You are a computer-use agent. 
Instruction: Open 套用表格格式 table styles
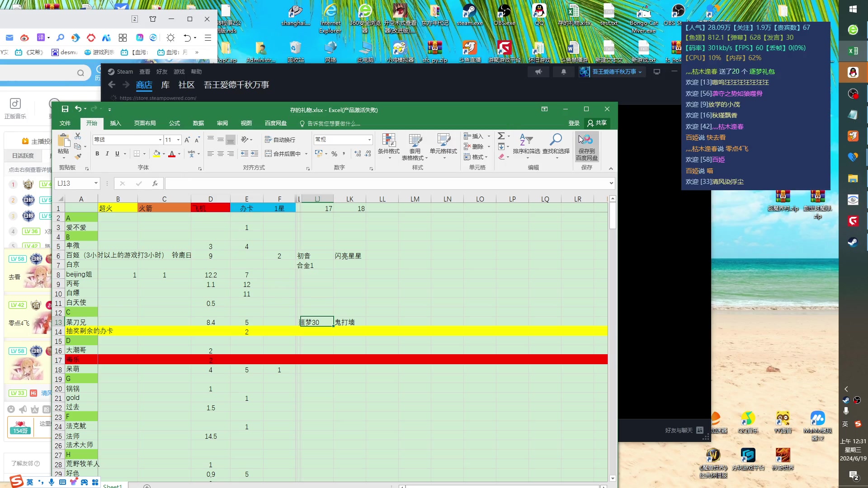[415, 147]
